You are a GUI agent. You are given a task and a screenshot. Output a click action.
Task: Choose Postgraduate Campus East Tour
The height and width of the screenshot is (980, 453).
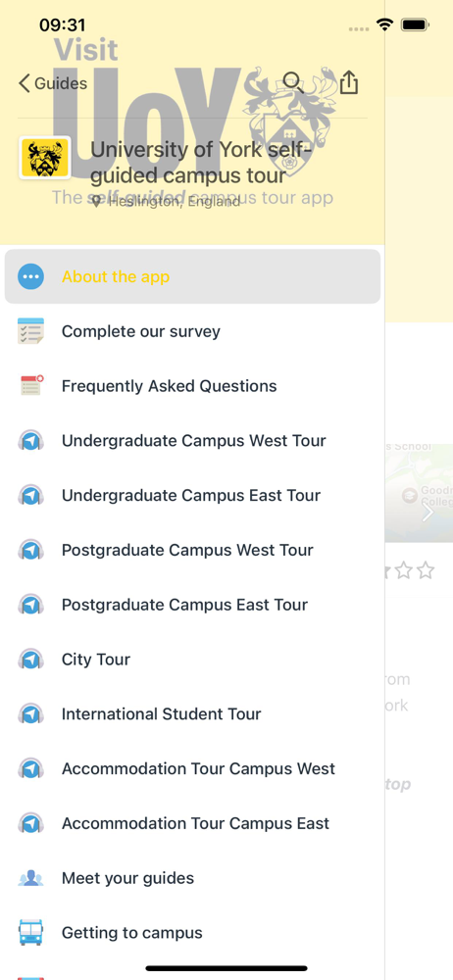(x=192, y=605)
